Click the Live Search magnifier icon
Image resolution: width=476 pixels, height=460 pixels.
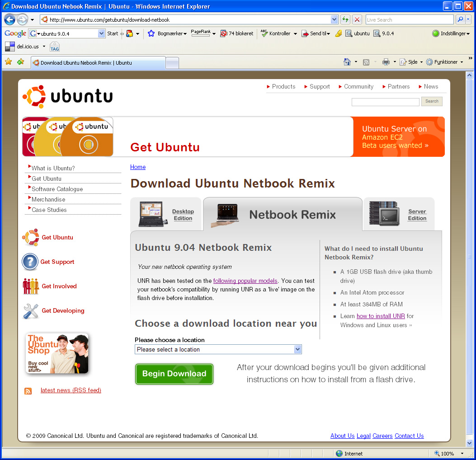(460, 20)
